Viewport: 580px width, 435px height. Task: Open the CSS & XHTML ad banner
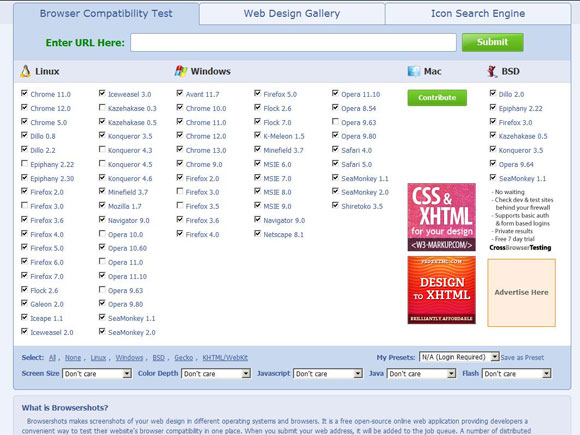pos(442,217)
